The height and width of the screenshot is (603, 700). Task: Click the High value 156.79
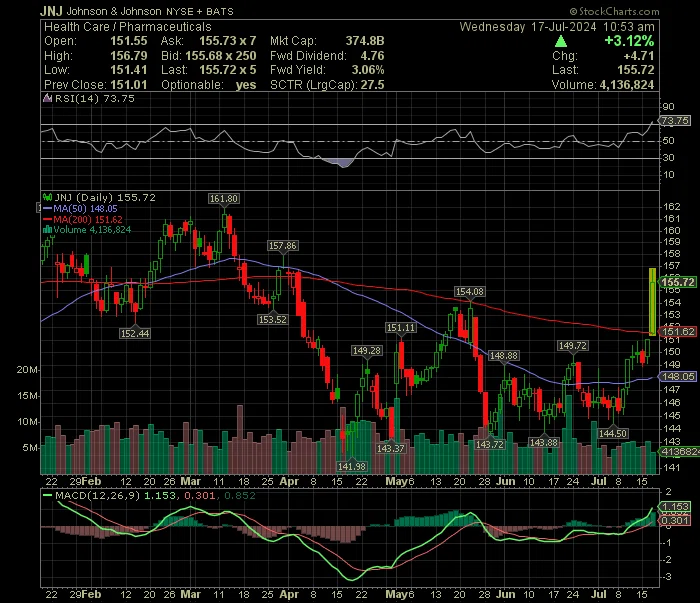[129, 56]
